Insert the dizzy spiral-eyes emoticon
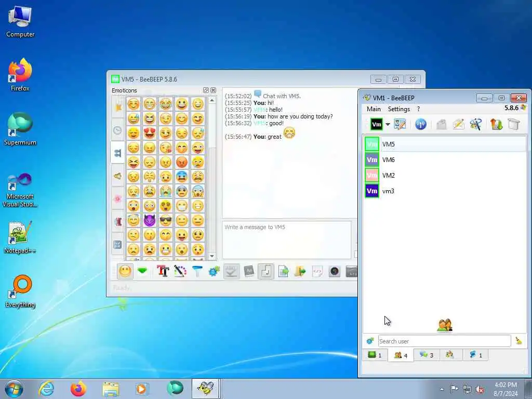This screenshot has height=399, width=532. (x=166, y=206)
